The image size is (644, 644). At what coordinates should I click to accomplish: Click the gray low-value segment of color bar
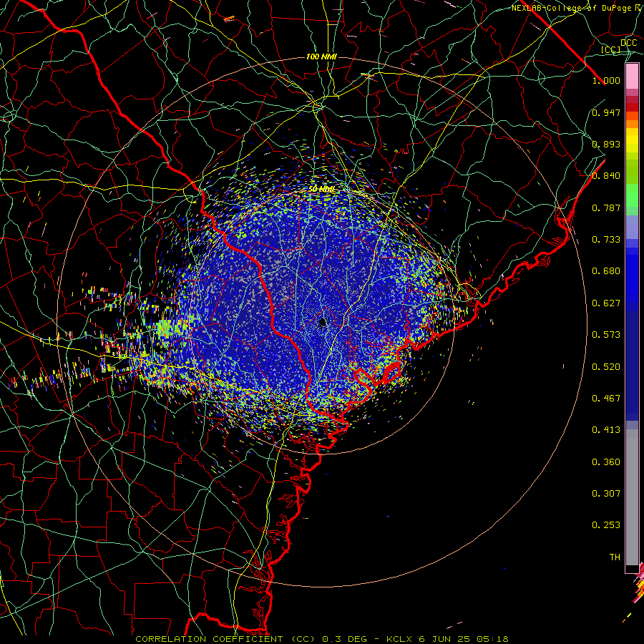coord(632,497)
